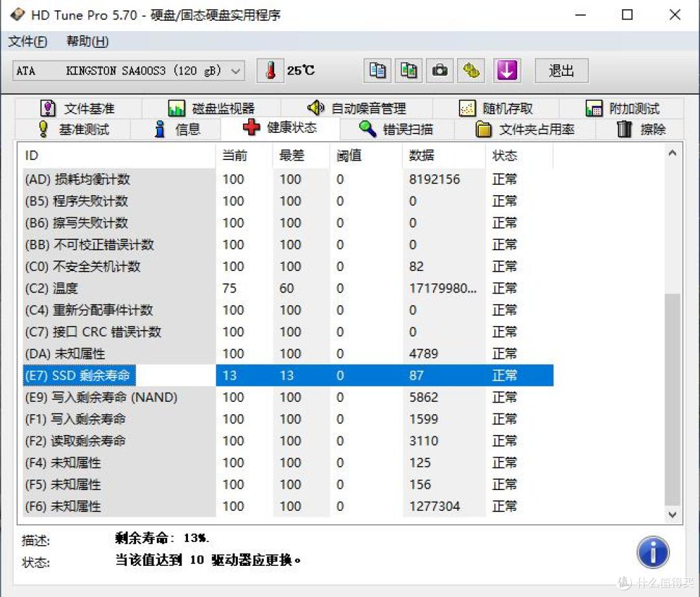Viewport: 700px width, 597px height.
Task: Click the purple down-arrow minimize to tray icon
Action: tap(507, 71)
